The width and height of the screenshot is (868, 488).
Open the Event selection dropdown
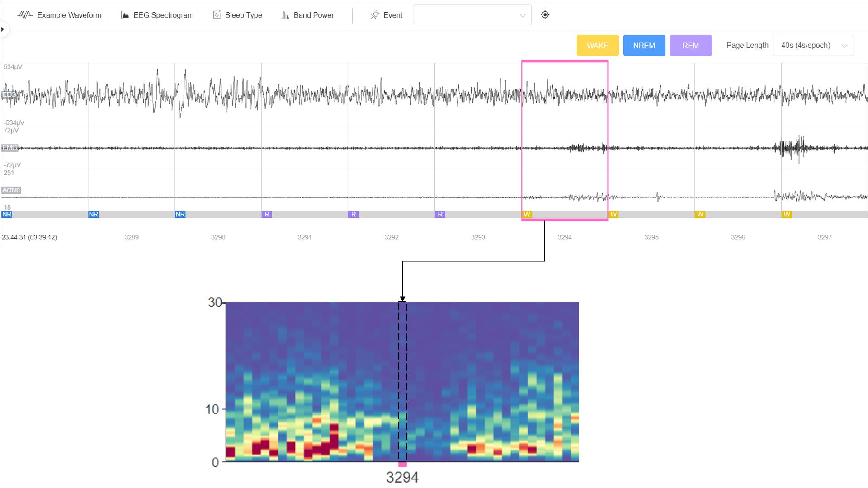472,15
